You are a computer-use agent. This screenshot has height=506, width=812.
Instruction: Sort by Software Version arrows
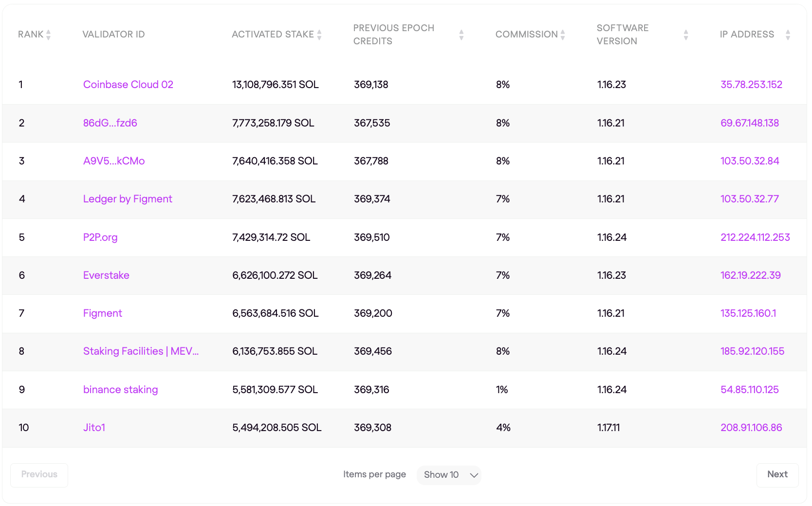[x=686, y=35]
